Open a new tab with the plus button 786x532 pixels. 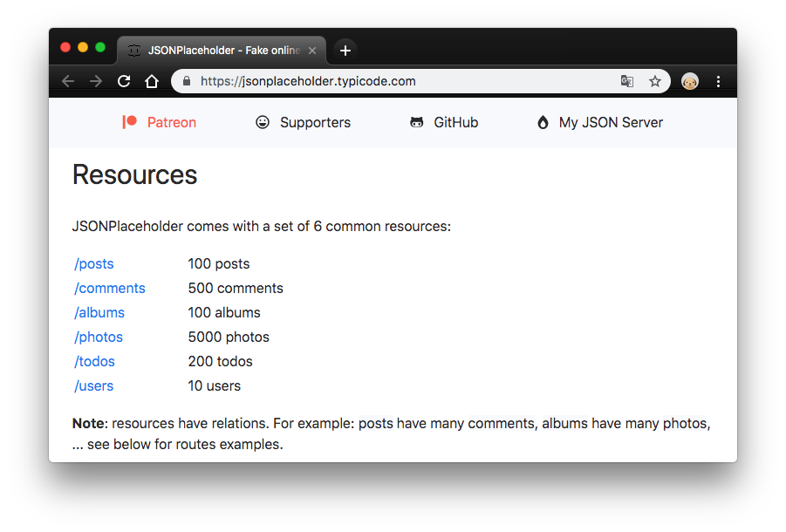pos(345,51)
